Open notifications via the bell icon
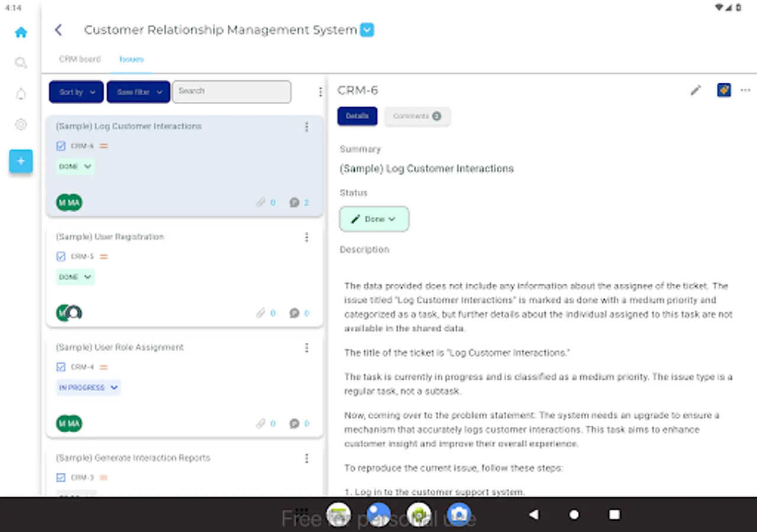The width and height of the screenshot is (757, 532). coord(21,93)
